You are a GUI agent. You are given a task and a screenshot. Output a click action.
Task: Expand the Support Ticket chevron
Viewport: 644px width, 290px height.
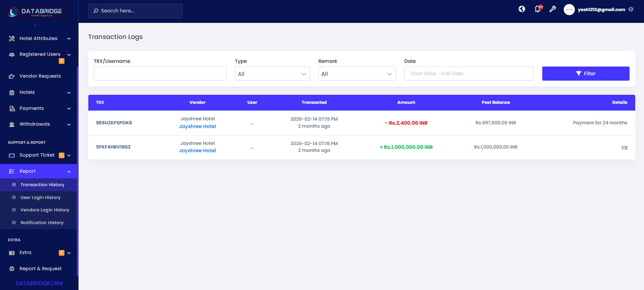click(x=69, y=155)
